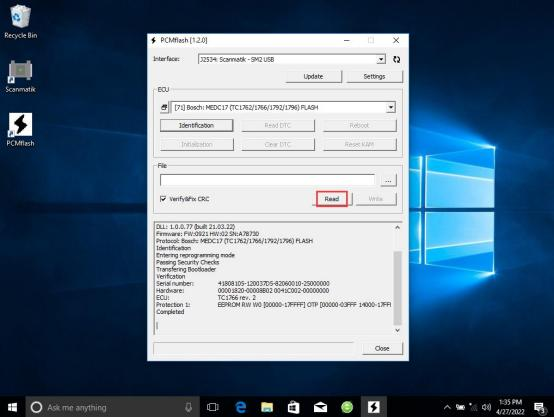Image resolution: width=554 pixels, height=417 pixels.
Task: Refresh the interface list icon
Action: click(x=396, y=59)
